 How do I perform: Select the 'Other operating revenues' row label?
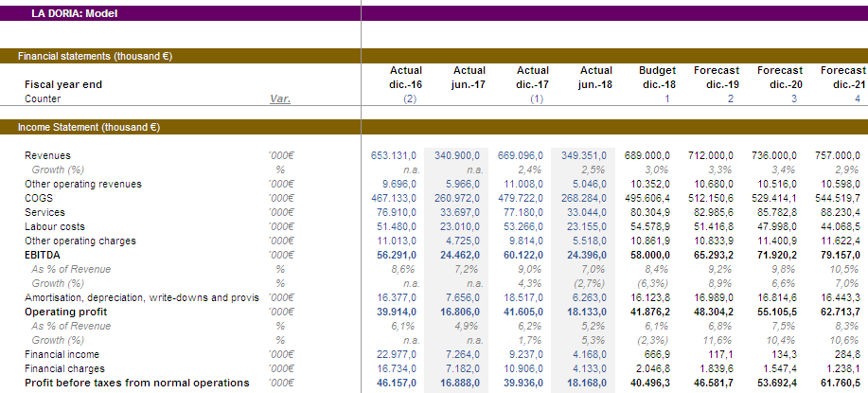[83, 184]
